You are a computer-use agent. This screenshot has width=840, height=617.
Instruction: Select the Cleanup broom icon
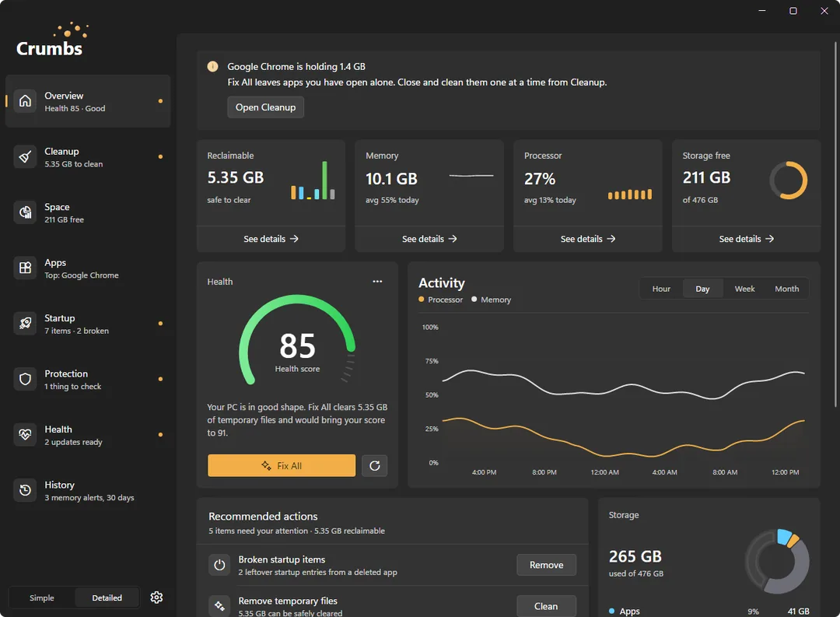(25, 156)
